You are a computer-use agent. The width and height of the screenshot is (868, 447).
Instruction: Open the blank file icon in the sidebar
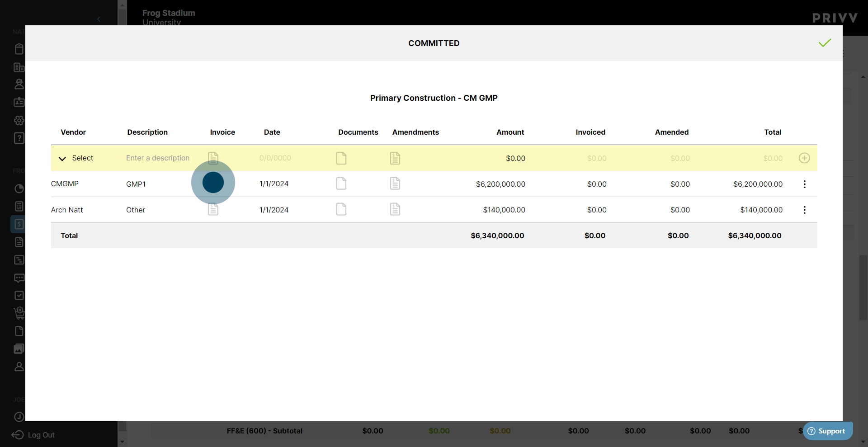point(19,331)
